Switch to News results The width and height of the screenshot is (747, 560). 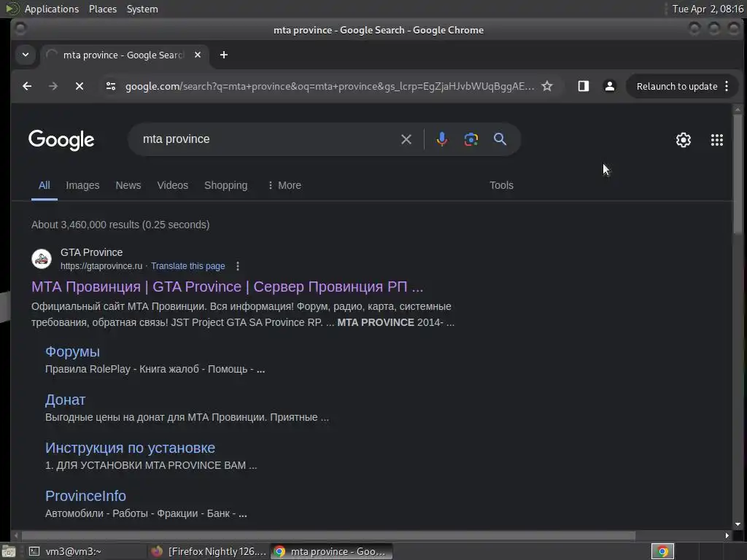(x=128, y=185)
